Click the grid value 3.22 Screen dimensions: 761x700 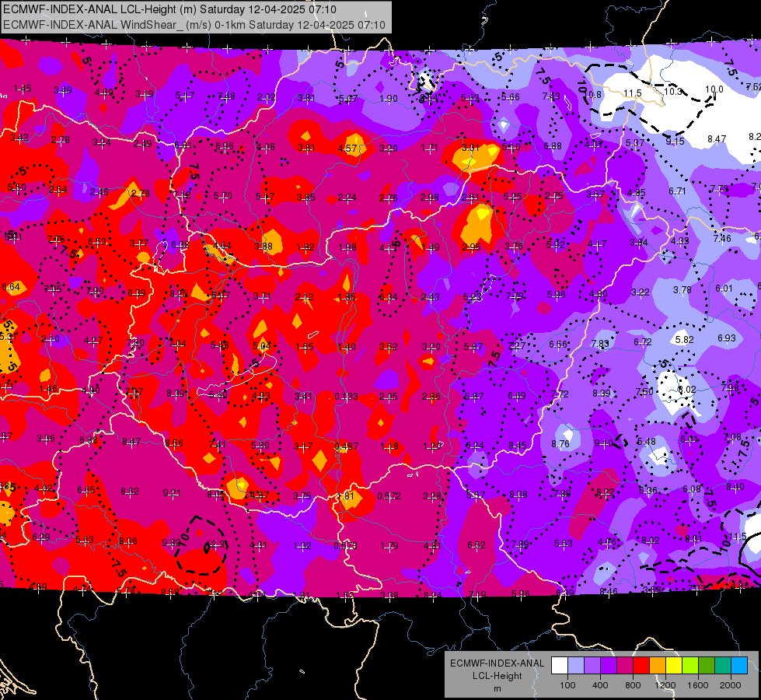point(641,292)
